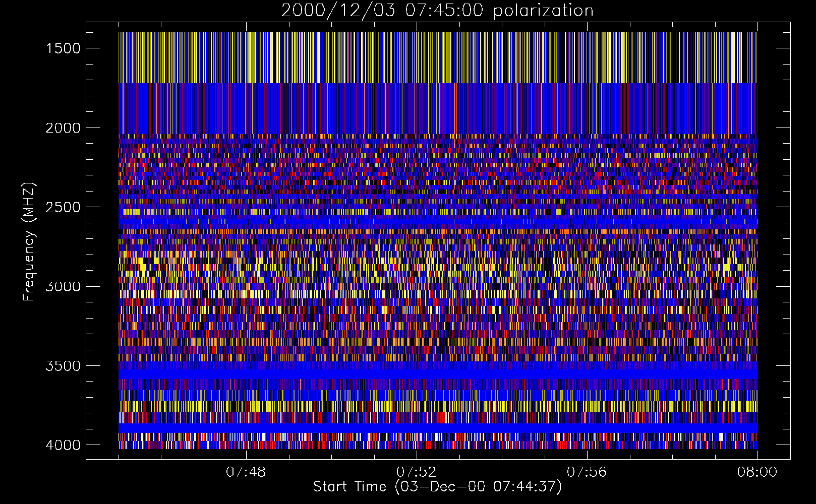Click the 07:56 time axis label

[587, 472]
